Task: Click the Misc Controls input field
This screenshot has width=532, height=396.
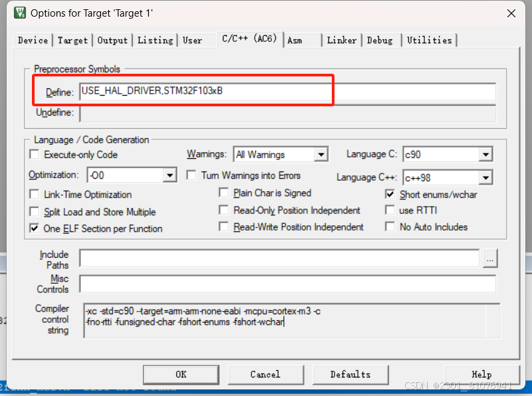Action: (x=287, y=284)
